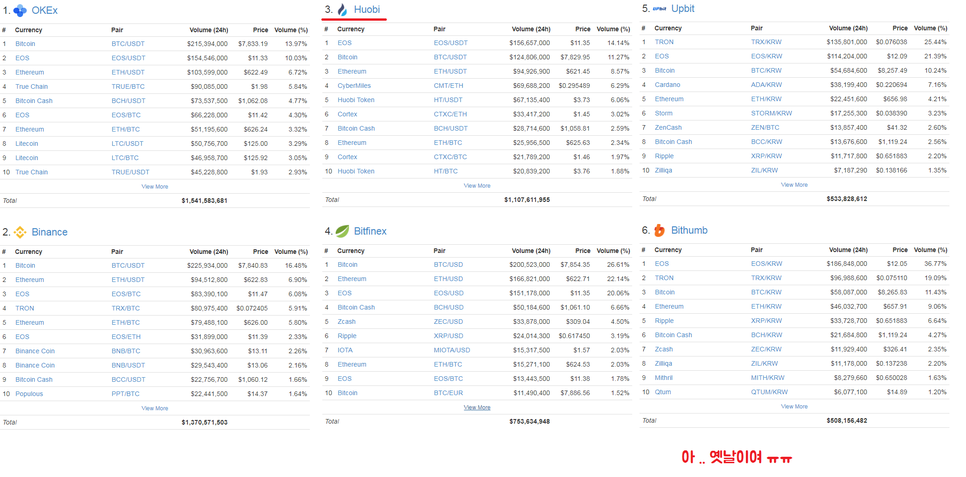Image resolution: width=966 pixels, height=477 pixels.
Task: Open BTC/USDT pair in OKEx table
Action: click(128, 44)
